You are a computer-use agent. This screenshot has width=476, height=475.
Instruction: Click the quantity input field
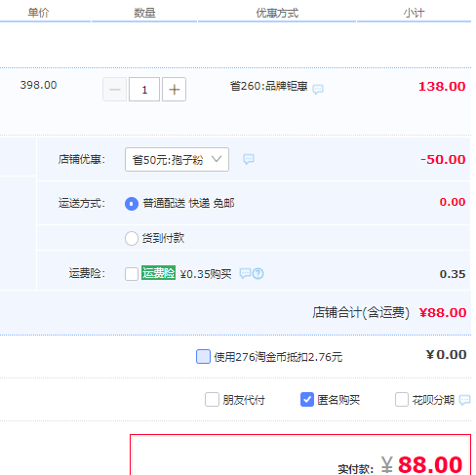(144, 90)
